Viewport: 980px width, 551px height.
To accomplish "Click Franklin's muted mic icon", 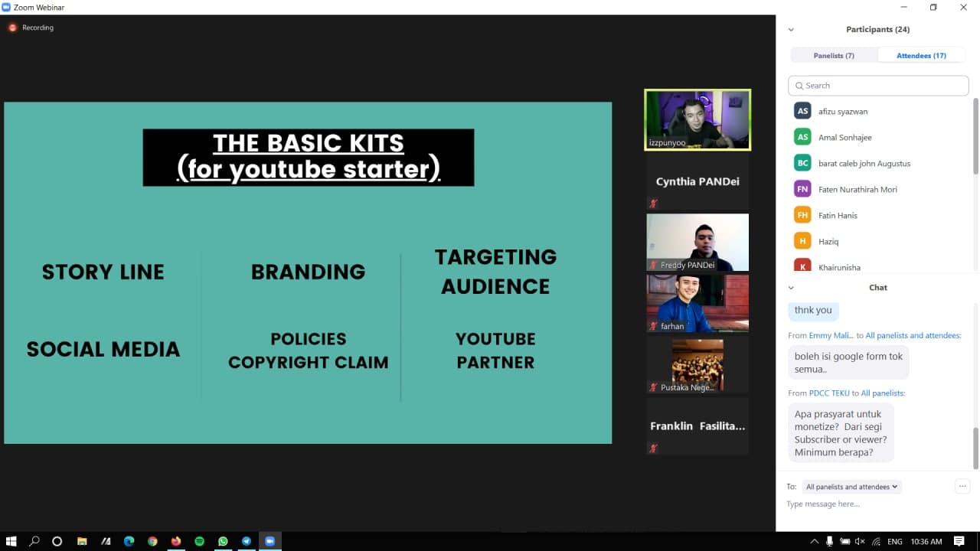I will click(654, 448).
